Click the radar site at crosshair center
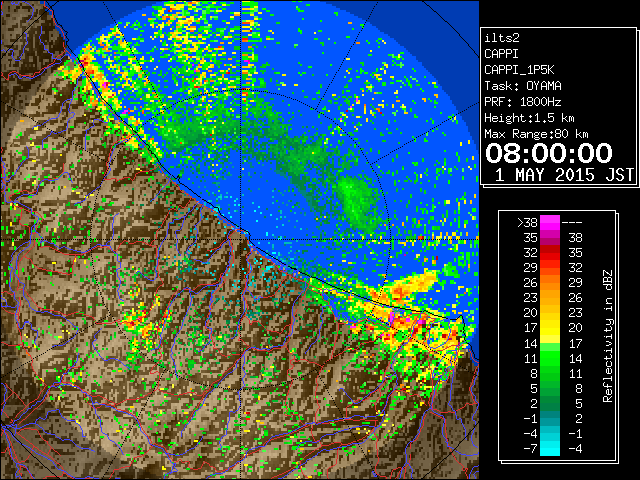The height and width of the screenshot is (480, 640). [x=241, y=239]
